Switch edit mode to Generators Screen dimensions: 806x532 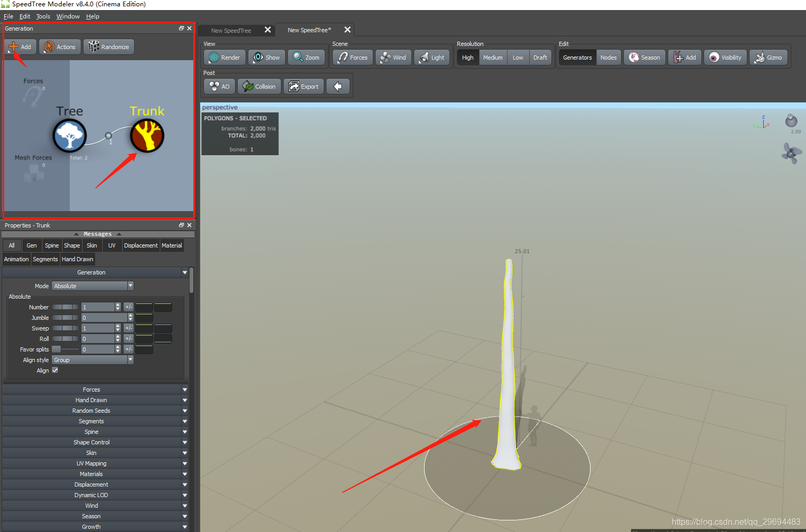click(577, 58)
